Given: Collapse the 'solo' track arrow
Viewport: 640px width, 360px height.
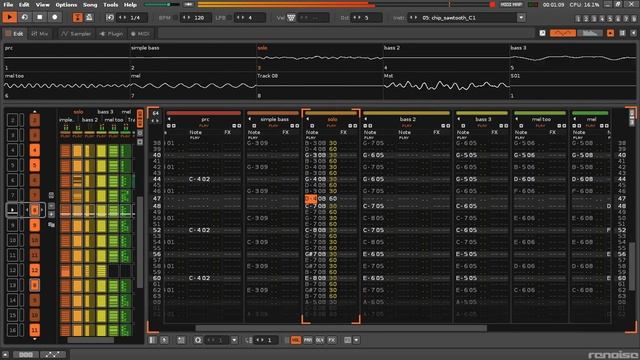Looking at the screenshot, I should (307, 119).
